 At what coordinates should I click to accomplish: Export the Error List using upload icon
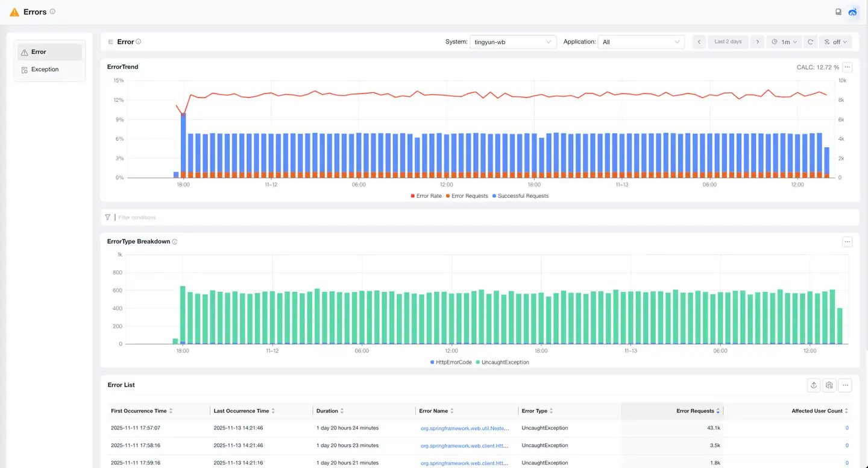(x=814, y=385)
